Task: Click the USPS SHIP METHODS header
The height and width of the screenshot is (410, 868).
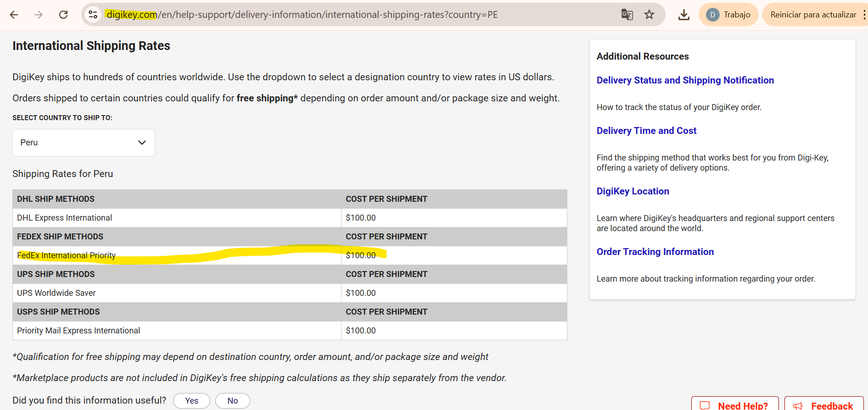Action: (58, 312)
